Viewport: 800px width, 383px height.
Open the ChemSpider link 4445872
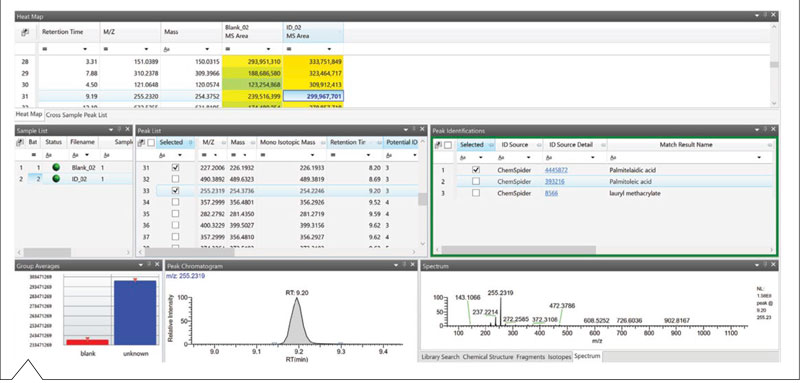point(556,169)
